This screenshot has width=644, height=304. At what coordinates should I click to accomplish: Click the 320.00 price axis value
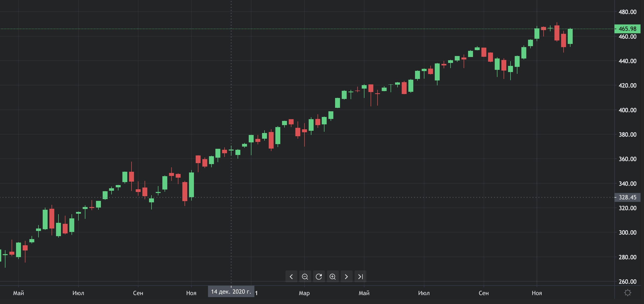coord(627,208)
